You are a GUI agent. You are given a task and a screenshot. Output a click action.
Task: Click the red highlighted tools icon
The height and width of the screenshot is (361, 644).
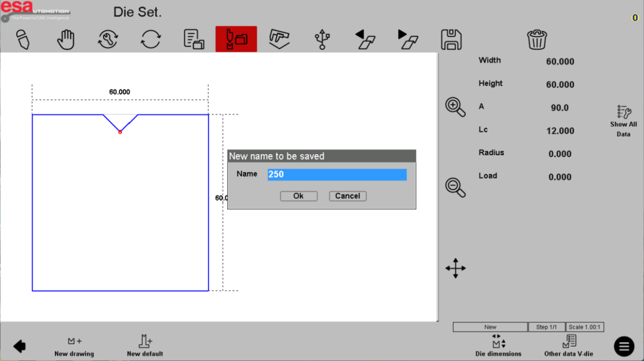pos(236,39)
